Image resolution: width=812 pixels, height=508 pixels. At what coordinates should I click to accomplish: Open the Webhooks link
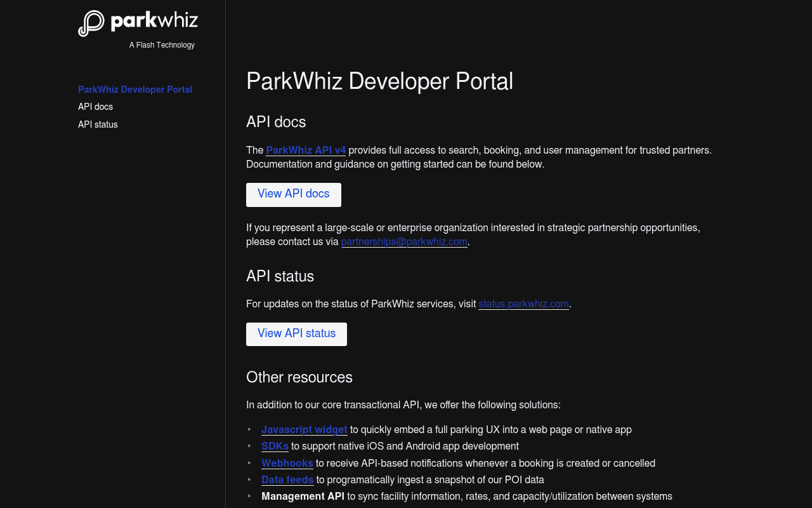pos(287,464)
